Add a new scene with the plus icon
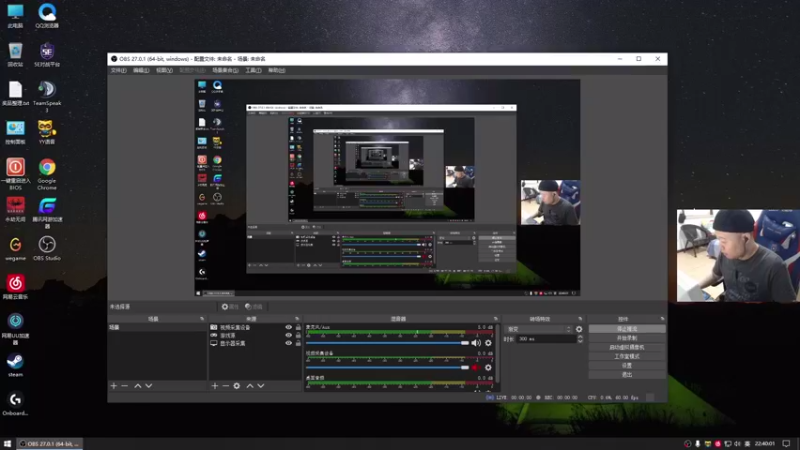The image size is (800, 450). 114,386
